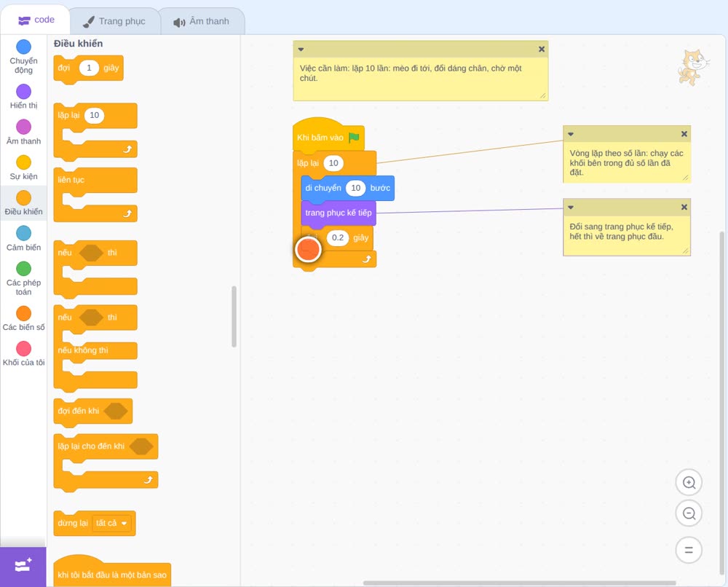The image size is (728, 587).
Task: Open the Âm thanh tab
Action: point(202,21)
